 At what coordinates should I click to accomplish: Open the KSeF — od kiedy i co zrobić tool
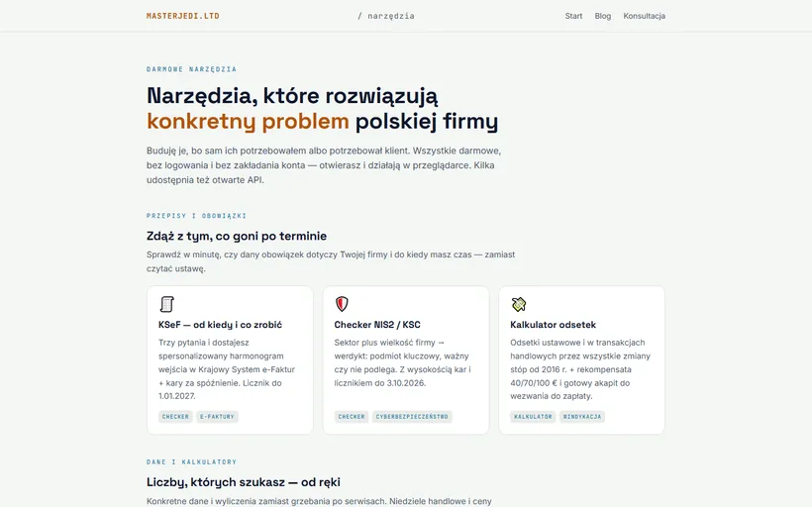pyautogui.click(x=220, y=325)
